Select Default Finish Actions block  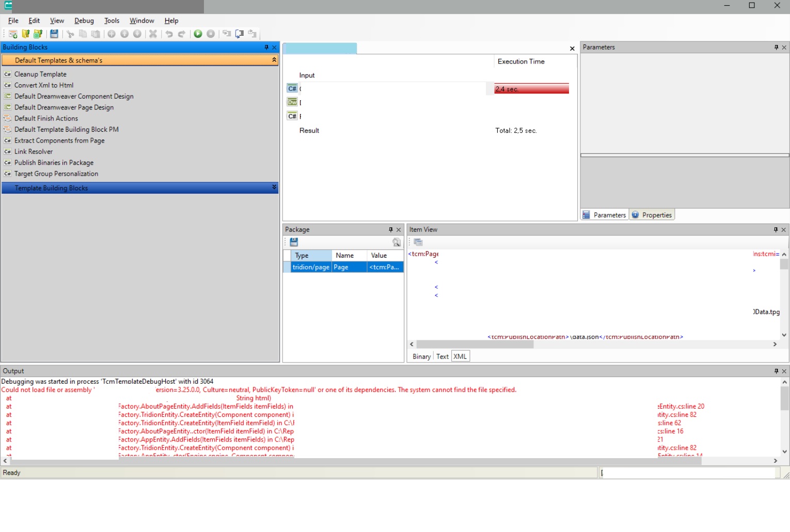tap(46, 118)
